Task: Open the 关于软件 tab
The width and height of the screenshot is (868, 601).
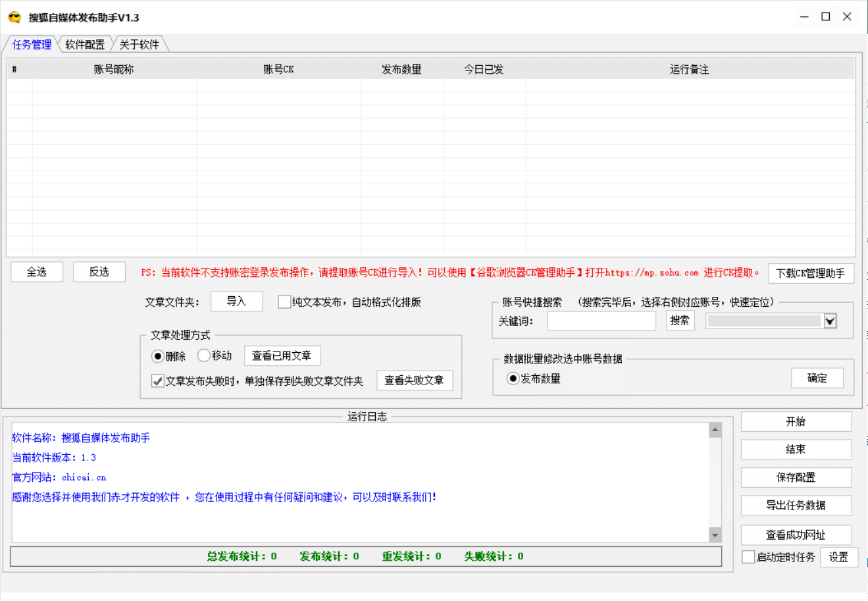Action: pyautogui.click(x=139, y=44)
